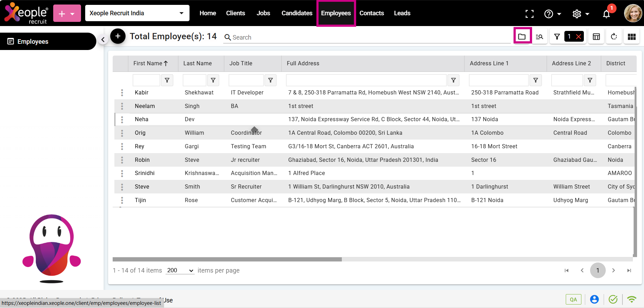Screen dimensions: 644x308
Task: Collapse the left sidebar panel
Action: (103, 40)
